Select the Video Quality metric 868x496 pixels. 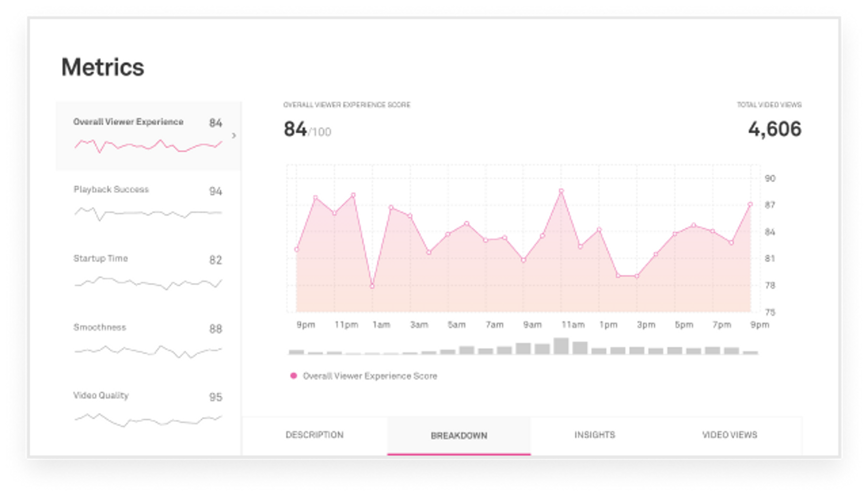pos(101,395)
